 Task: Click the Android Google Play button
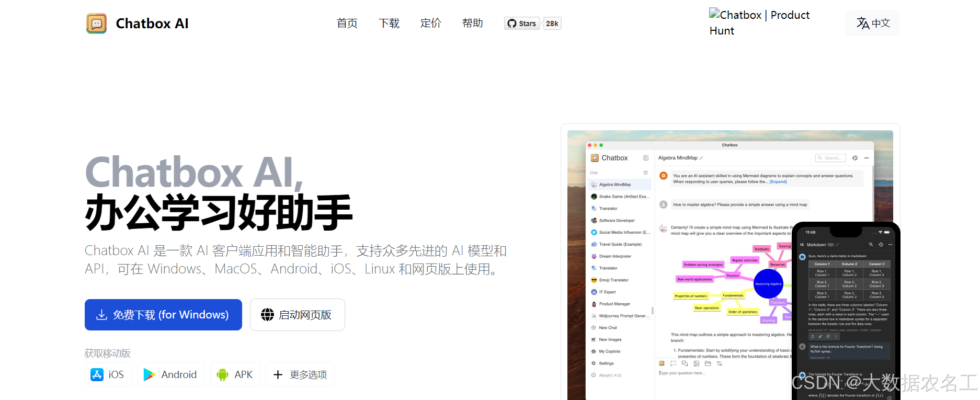(171, 374)
